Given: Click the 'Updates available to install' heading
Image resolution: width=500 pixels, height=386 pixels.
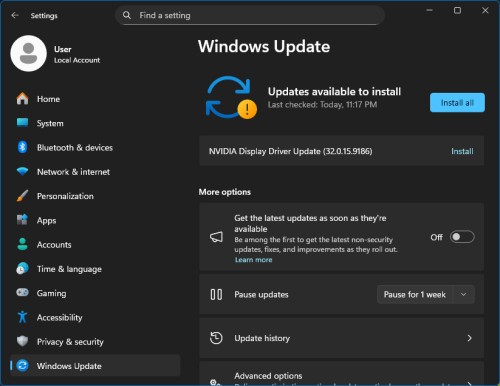Looking at the screenshot, I should pos(334,92).
